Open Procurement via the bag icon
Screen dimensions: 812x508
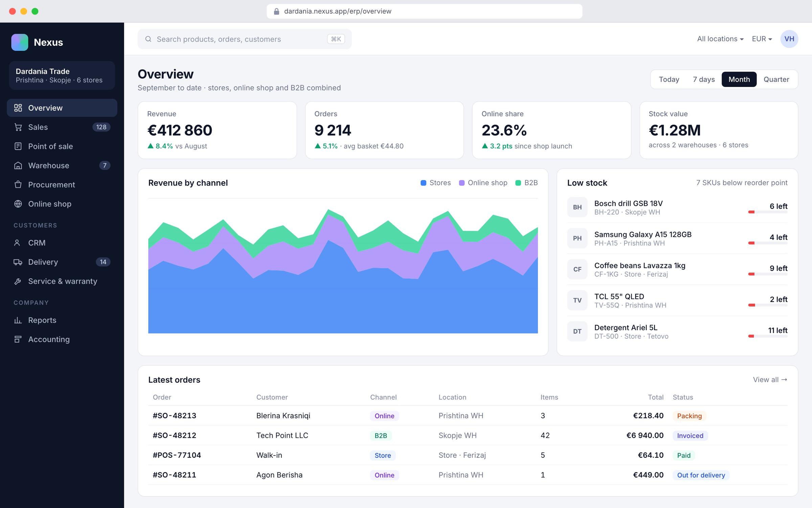click(x=18, y=185)
